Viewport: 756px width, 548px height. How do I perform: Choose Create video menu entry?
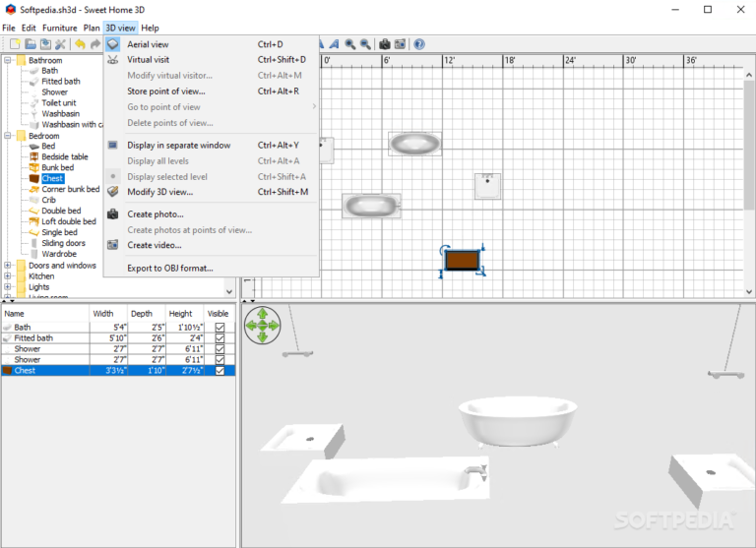pyautogui.click(x=212, y=245)
